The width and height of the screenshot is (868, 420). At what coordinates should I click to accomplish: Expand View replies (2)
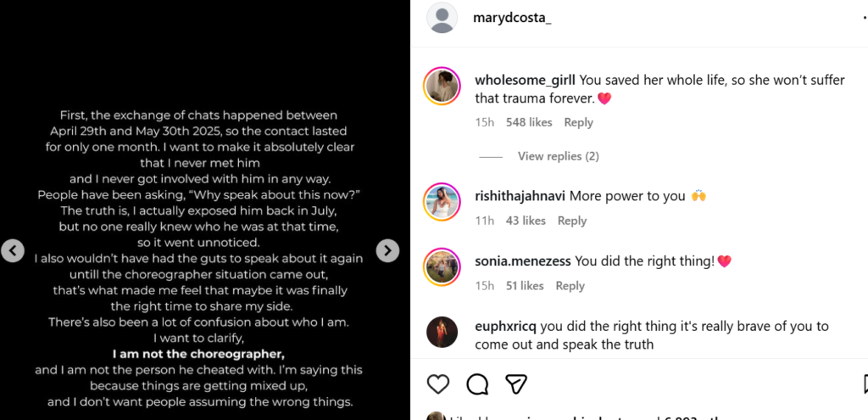click(x=558, y=156)
